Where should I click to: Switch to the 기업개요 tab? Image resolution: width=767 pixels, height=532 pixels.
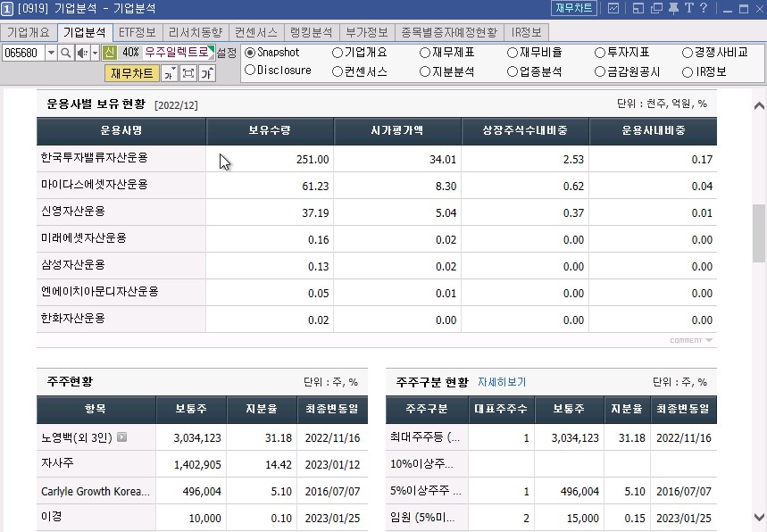pyautogui.click(x=29, y=32)
